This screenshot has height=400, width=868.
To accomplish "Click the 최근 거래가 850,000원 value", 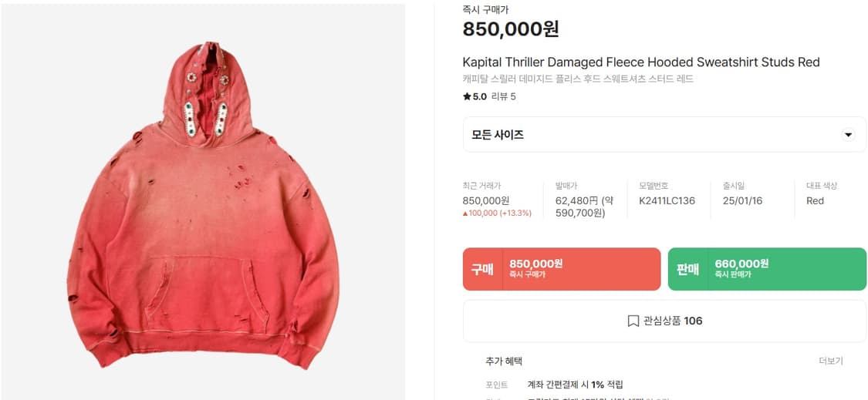I will pos(485,201).
